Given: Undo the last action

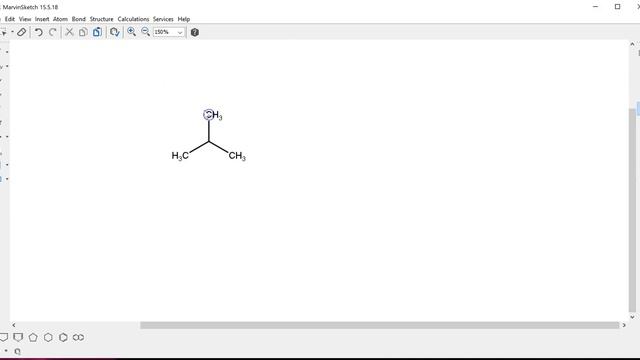Looking at the screenshot, I should [x=39, y=32].
